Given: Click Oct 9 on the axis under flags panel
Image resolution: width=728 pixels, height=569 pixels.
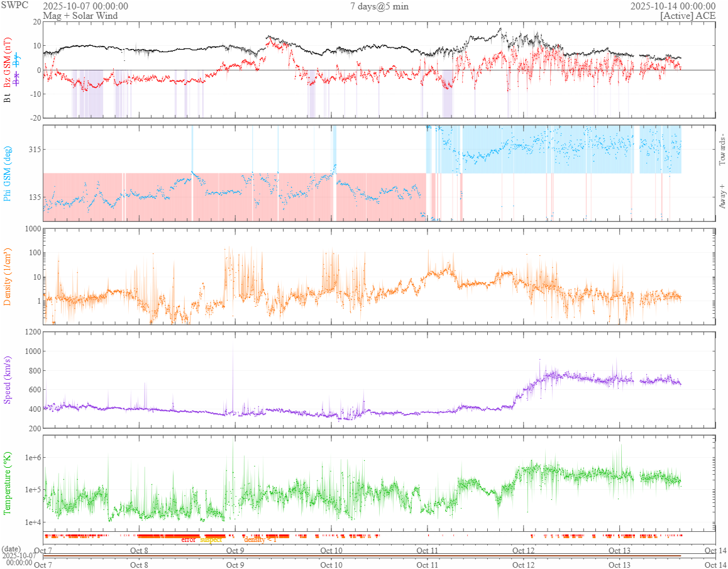Looking at the screenshot, I should coord(235,551).
